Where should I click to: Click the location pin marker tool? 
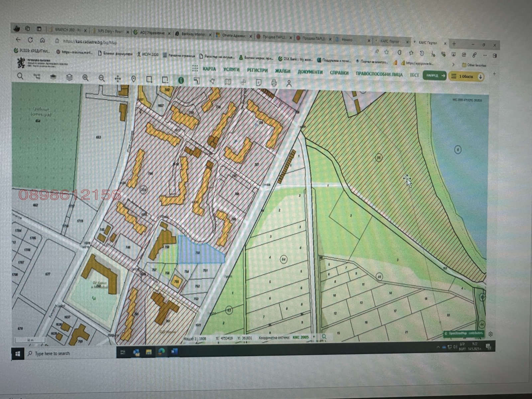tap(134, 79)
